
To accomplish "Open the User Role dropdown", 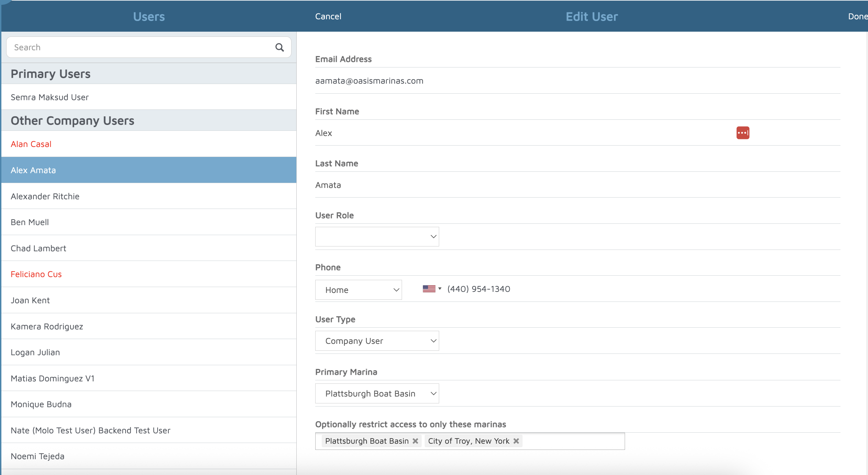I will tap(377, 236).
